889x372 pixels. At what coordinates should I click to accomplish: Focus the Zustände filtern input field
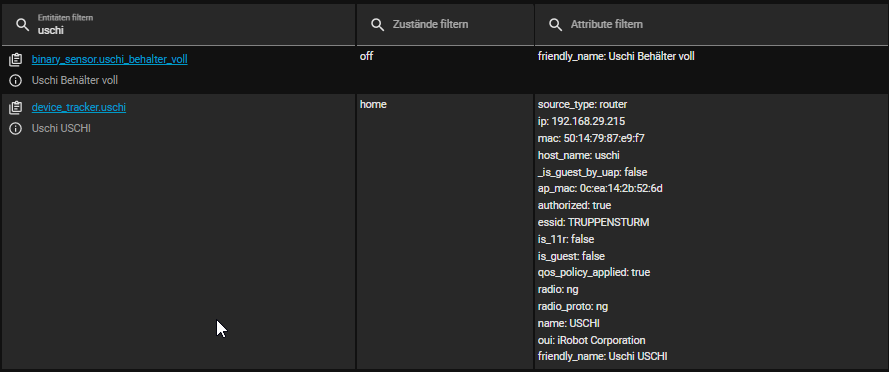click(445, 24)
